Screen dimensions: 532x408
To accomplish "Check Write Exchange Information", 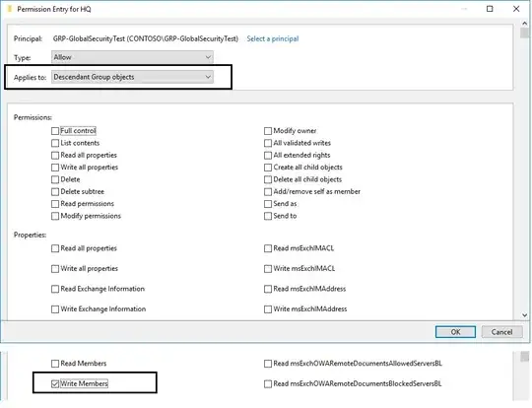I will click(55, 309).
